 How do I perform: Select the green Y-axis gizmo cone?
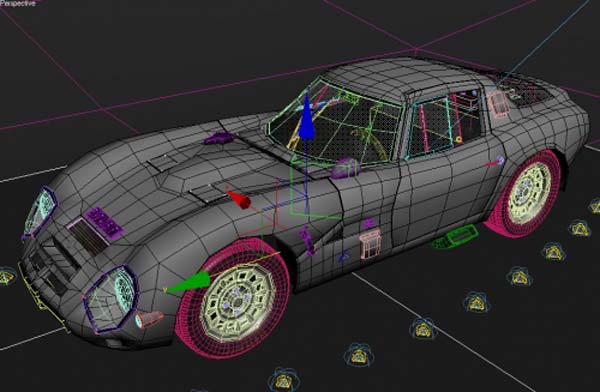(x=189, y=283)
